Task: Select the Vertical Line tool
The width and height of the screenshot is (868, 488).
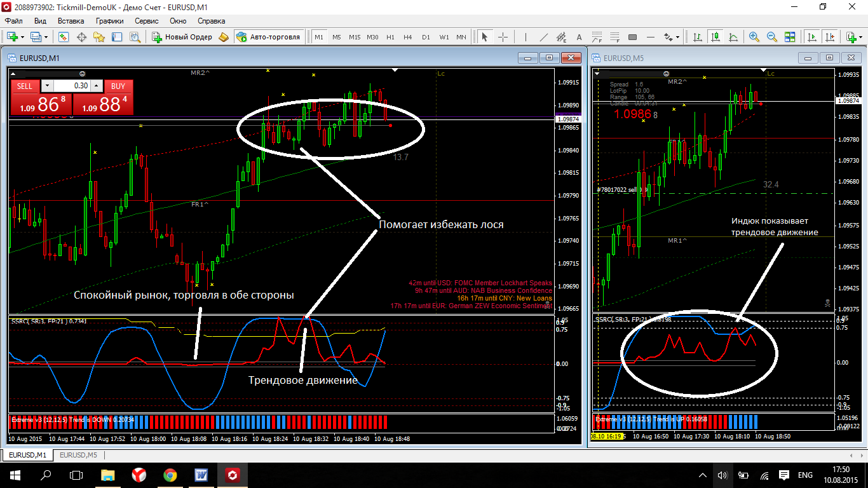Action: 526,37
